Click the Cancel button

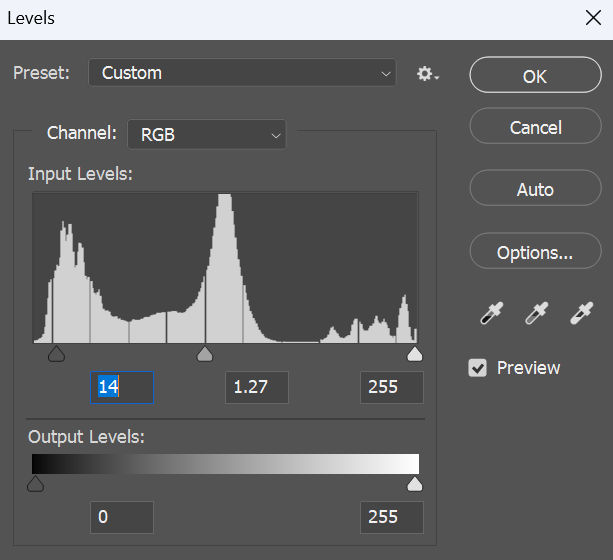tap(535, 126)
